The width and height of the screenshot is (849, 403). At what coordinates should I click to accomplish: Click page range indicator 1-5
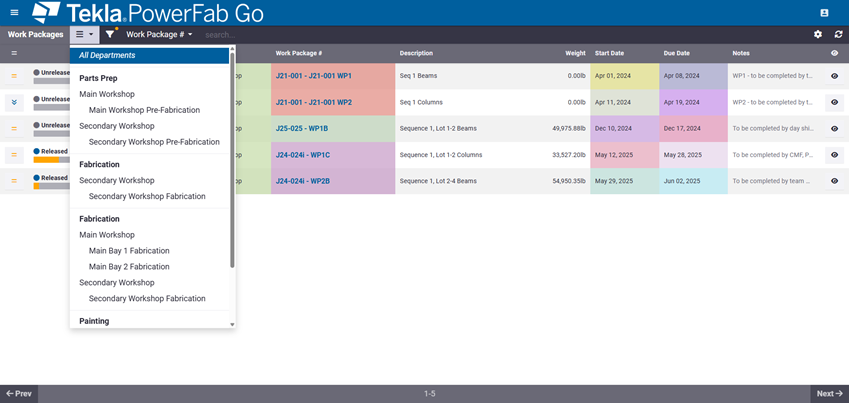[429, 394]
